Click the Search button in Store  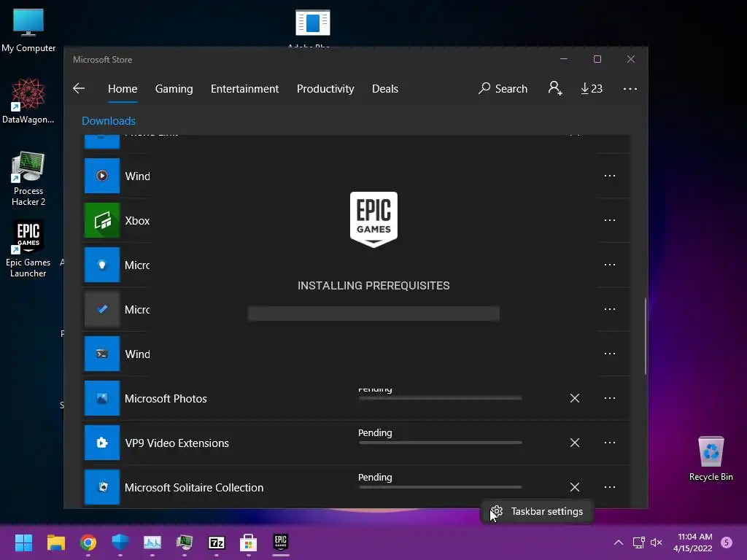click(503, 88)
